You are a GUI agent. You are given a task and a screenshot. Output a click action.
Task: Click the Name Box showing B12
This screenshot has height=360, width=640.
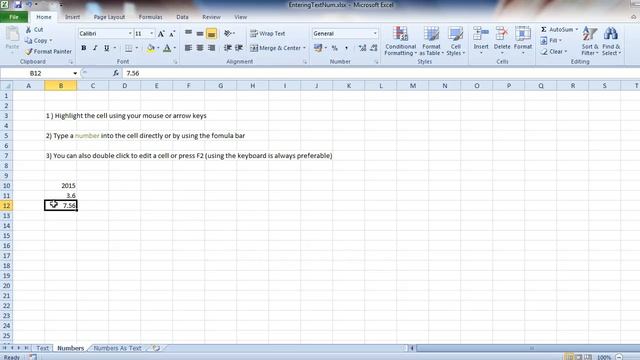point(36,73)
